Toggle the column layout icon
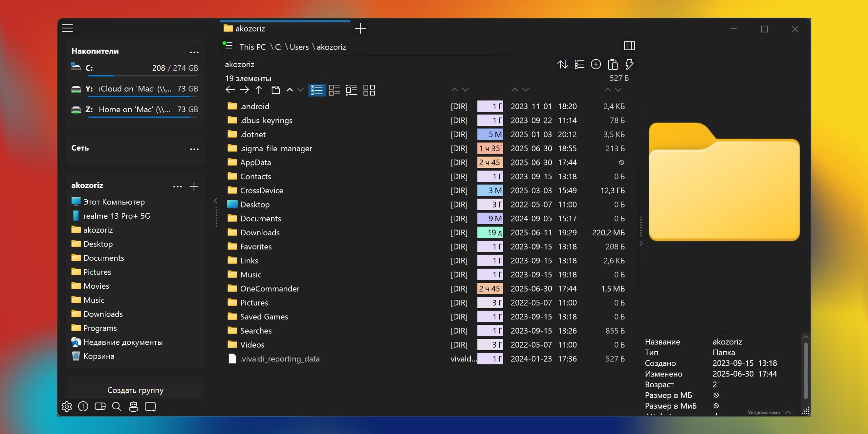This screenshot has height=434, width=868. pos(629,46)
